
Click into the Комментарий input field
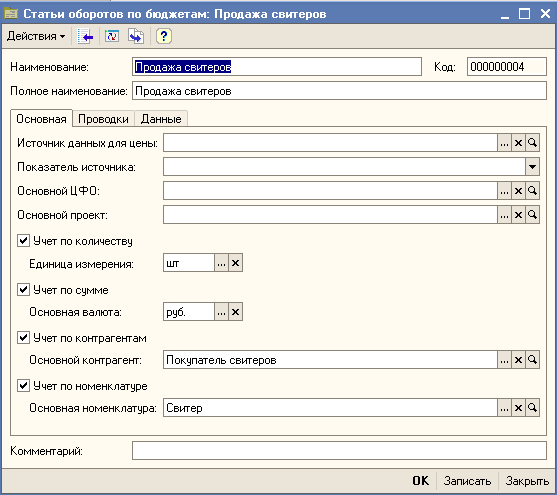339,451
